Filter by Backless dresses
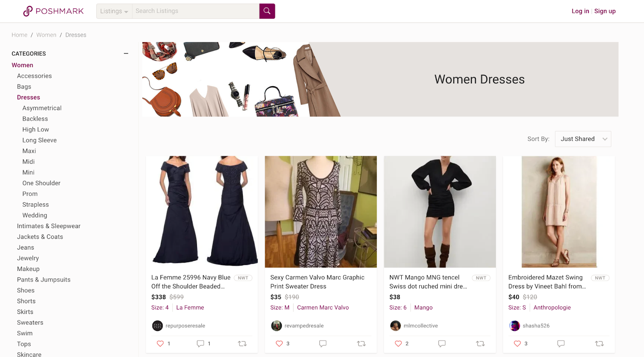 [35, 119]
